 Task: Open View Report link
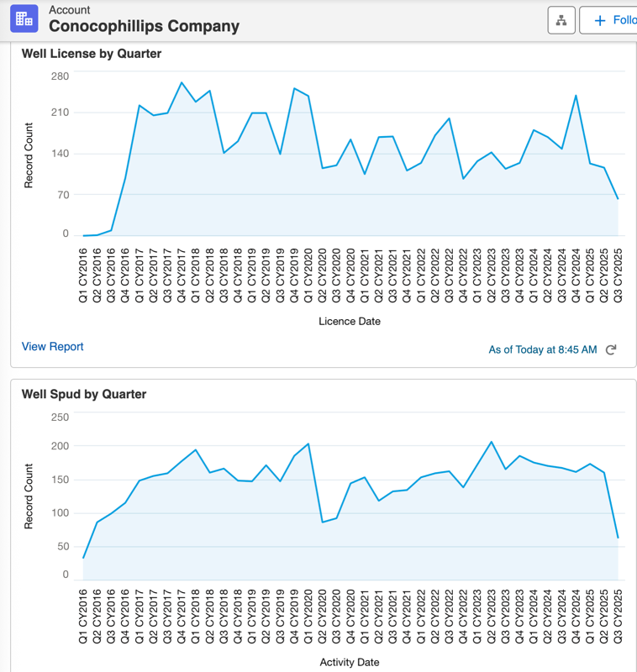(52, 346)
